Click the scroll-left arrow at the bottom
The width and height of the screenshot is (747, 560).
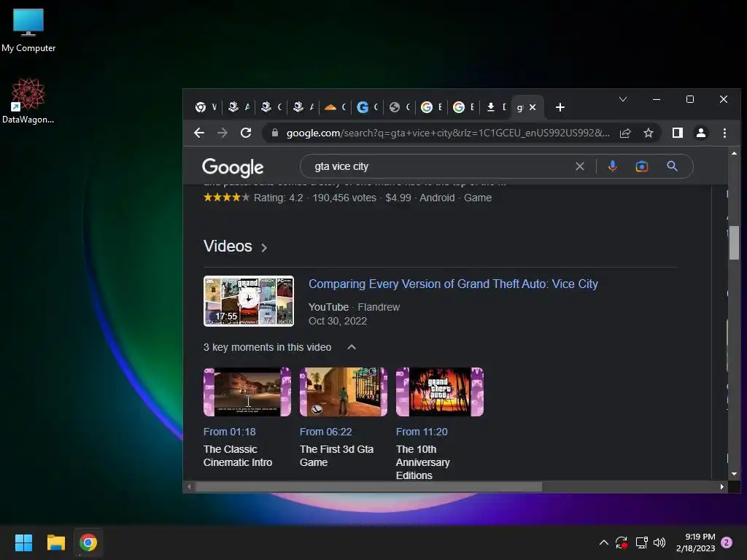(x=189, y=486)
